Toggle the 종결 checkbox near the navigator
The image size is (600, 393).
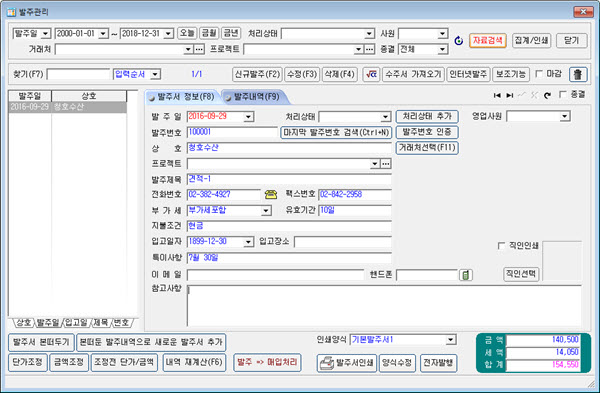tap(562, 94)
